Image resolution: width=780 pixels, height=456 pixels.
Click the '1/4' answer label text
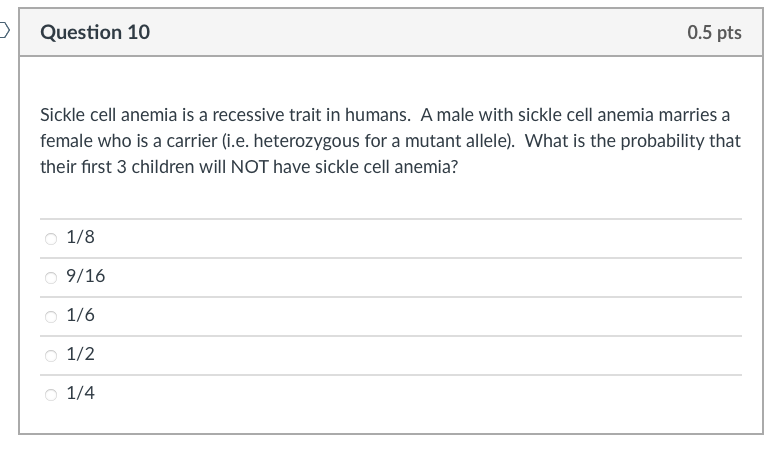pyautogui.click(x=81, y=393)
